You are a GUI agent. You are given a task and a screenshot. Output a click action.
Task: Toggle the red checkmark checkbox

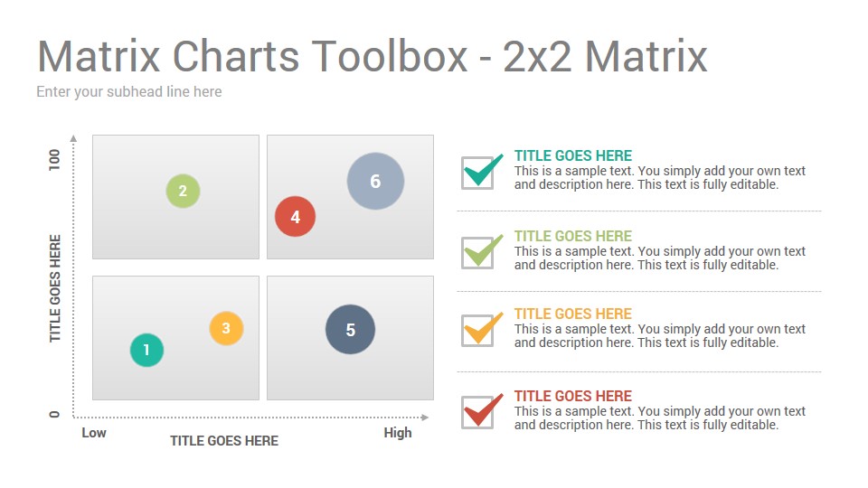482,411
